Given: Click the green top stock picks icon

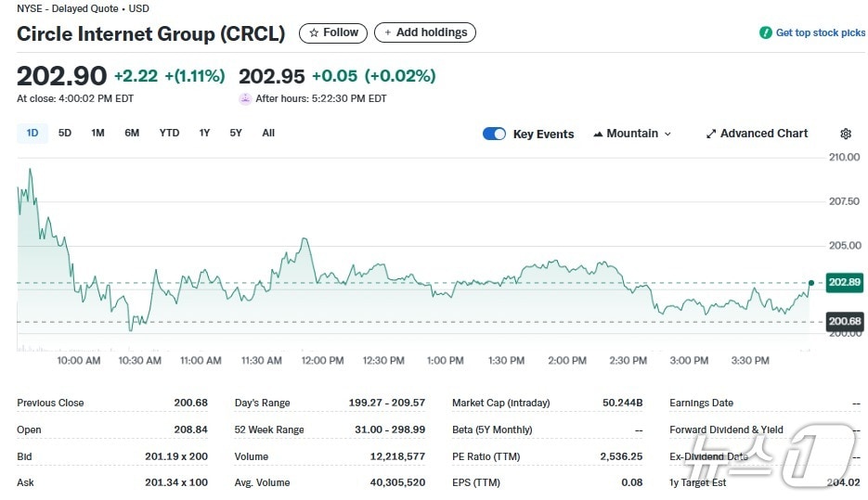Looking at the screenshot, I should (766, 32).
